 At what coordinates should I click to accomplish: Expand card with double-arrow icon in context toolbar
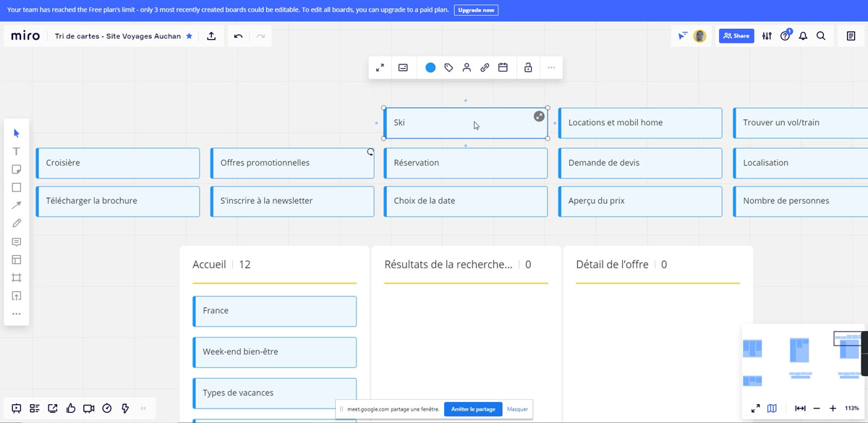[380, 67]
